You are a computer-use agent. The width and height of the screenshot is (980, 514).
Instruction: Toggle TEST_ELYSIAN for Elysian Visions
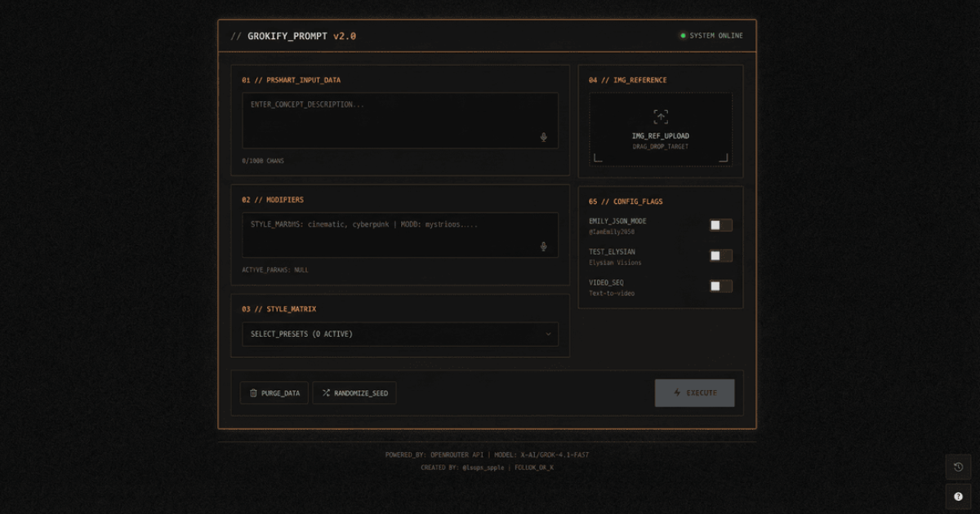[719, 255]
